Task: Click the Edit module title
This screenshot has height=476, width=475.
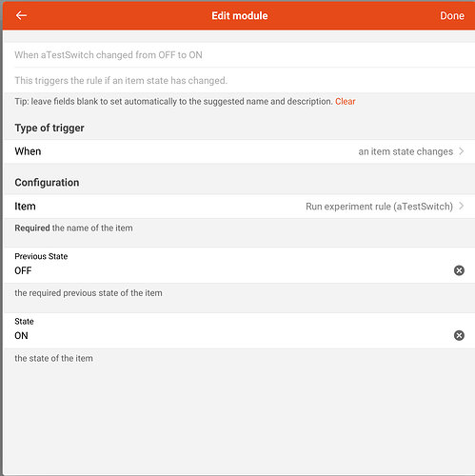Action: [240, 15]
